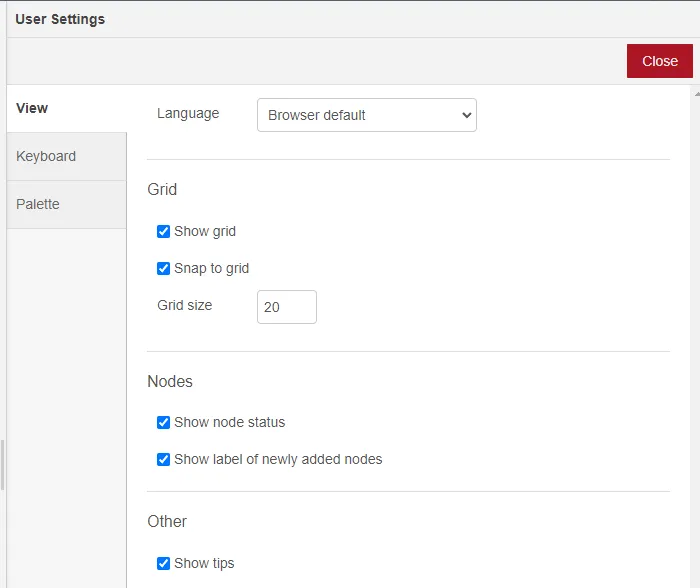This screenshot has width=700, height=588.
Task: Switch to the Keyboard tab
Action: 67,156
